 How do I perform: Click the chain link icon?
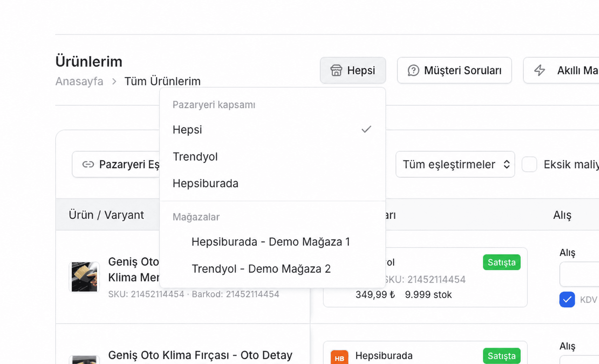pyautogui.click(x=88, y=164)
